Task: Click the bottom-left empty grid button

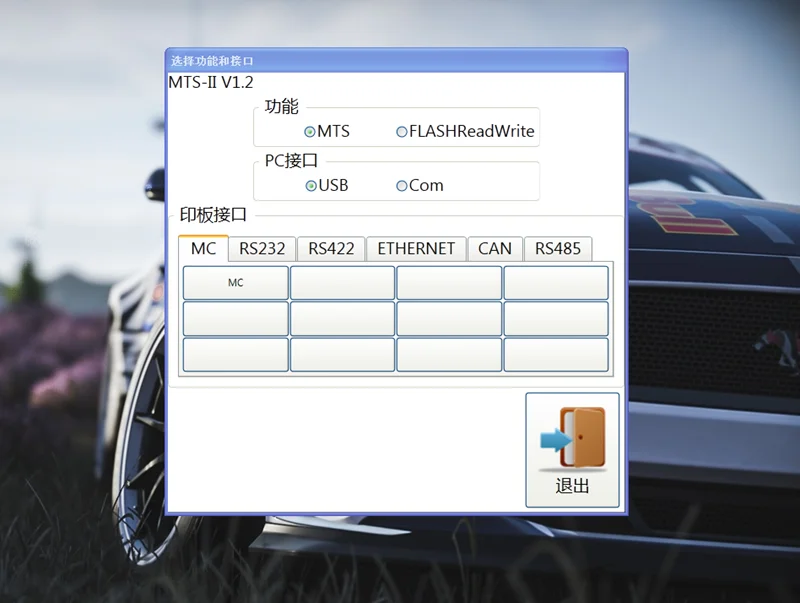Action: (x=236, y=355)
